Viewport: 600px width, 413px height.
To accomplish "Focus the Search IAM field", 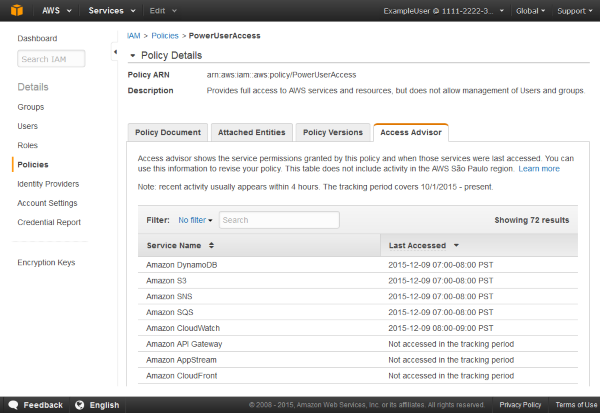I will pos(51,59).
